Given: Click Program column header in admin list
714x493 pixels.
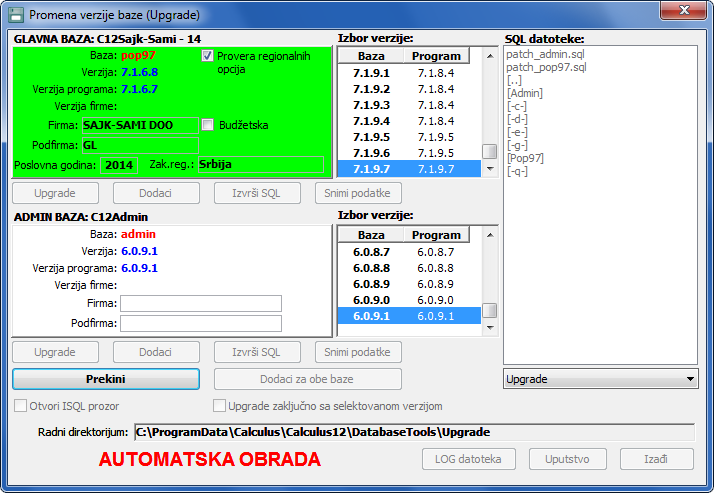Looking at the screenshot, I should (x=437, y=235).
